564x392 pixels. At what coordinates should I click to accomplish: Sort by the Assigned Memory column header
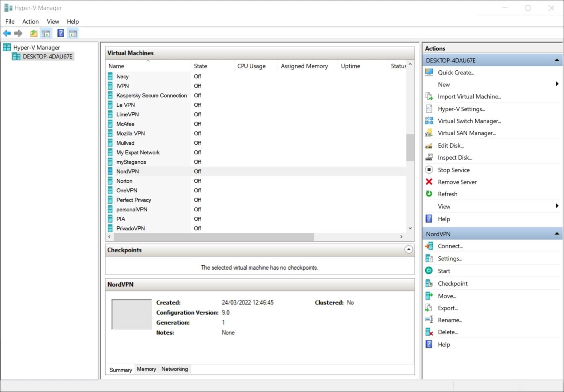point(308,66)
